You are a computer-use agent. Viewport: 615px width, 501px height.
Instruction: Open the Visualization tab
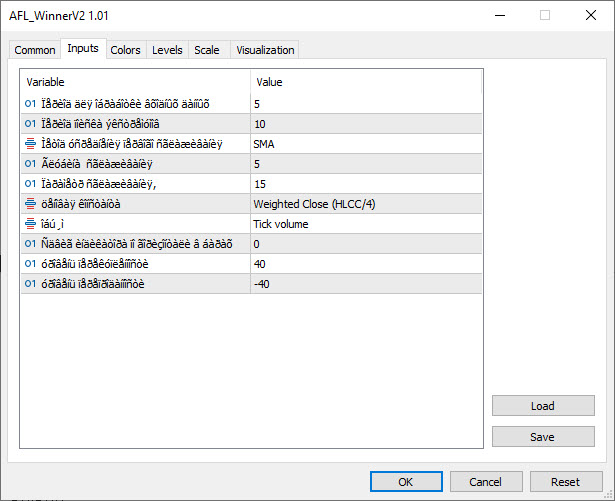(x=265, y=50)
